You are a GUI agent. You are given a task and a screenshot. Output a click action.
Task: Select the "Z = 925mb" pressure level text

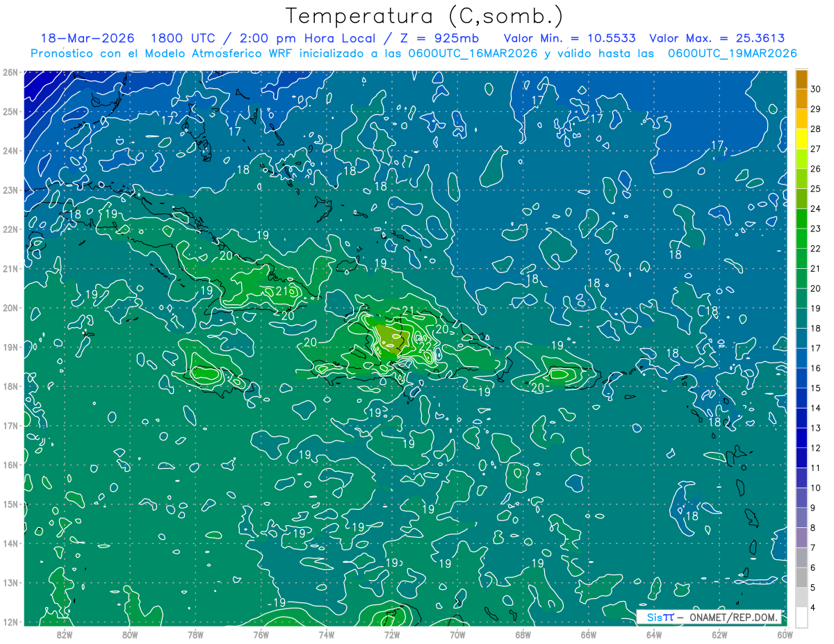click(x=439, y=38)
